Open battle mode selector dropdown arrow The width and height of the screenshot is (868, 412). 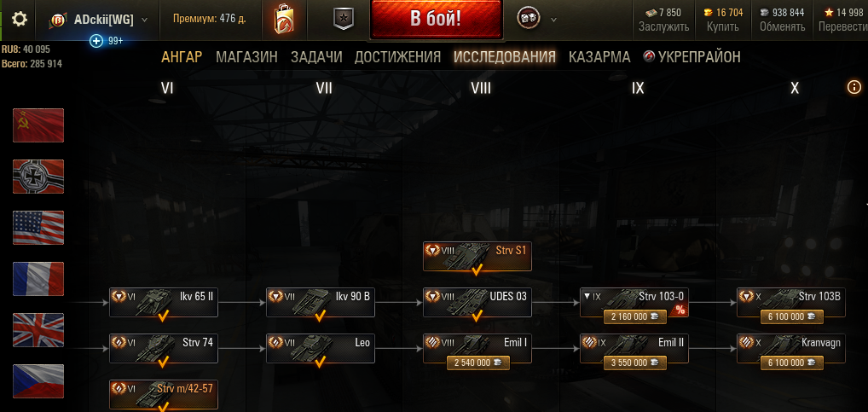(x=553, y=20)
